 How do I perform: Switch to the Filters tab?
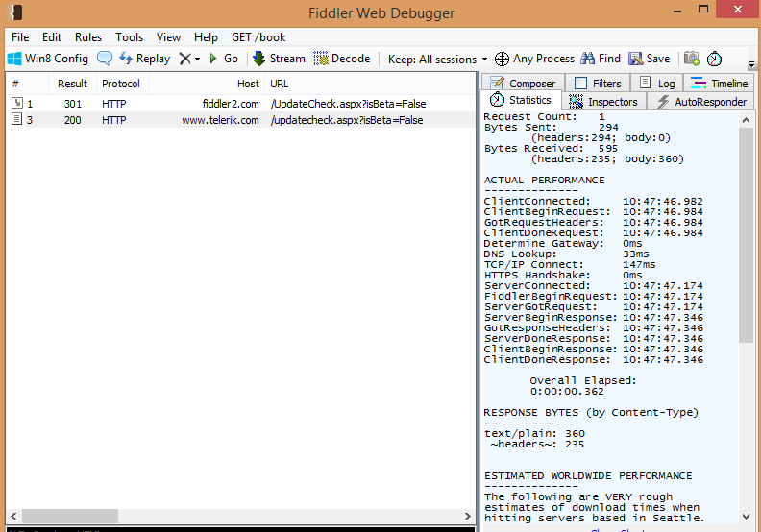tap(598, 83)
